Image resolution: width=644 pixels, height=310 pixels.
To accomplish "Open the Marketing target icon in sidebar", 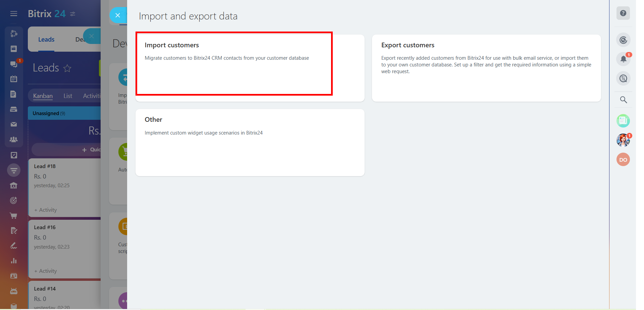I will click(14, 201).
